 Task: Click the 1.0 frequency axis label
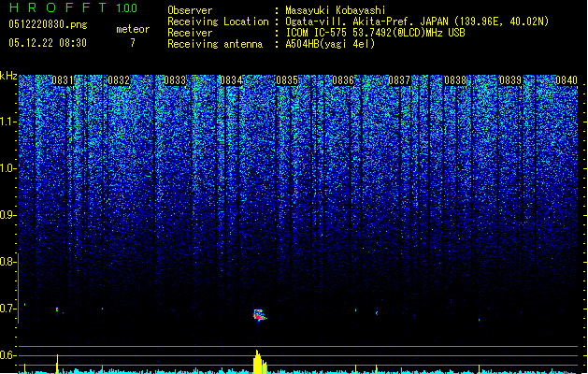(8, 168)
